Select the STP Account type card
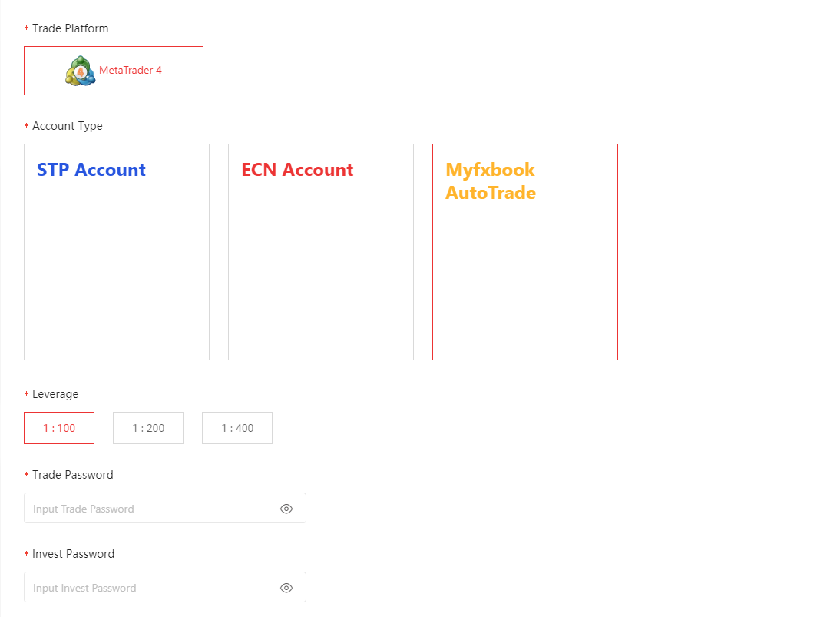This screenshot has width=840, height=617. click(x=117, y=252)
